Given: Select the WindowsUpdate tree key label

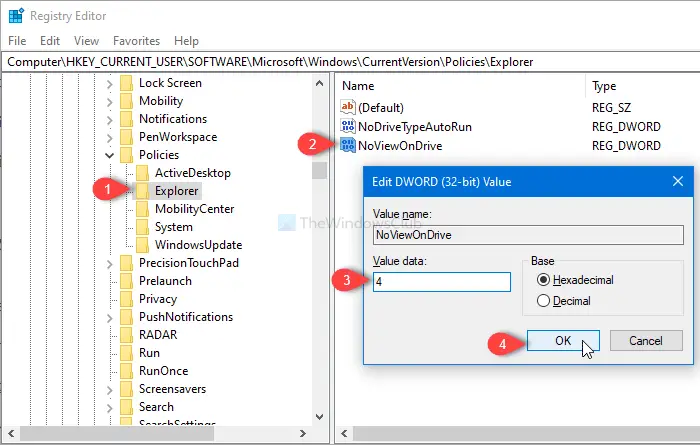Looking at the screenshot, I should 199,245.
